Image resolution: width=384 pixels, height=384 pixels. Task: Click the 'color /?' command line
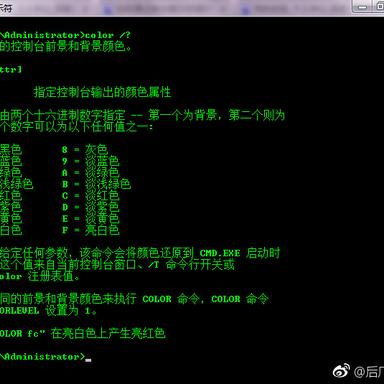click(65, 35)
